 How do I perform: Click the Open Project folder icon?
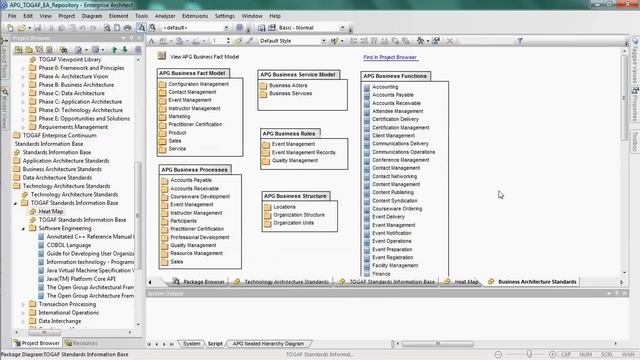coord(22,28)
